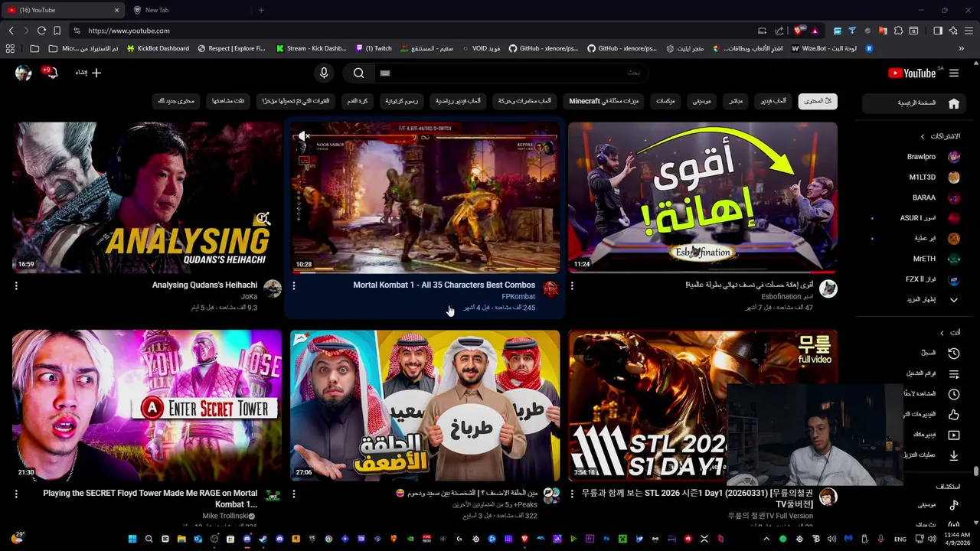Click title Mortal Kombat 1 - All 35 Characters

(444, 285)
